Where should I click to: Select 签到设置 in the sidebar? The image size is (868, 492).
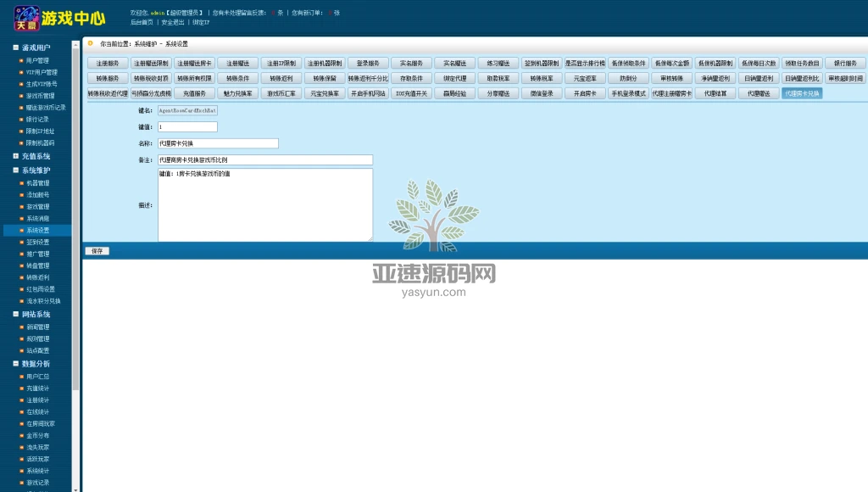[x=37, y=242]
